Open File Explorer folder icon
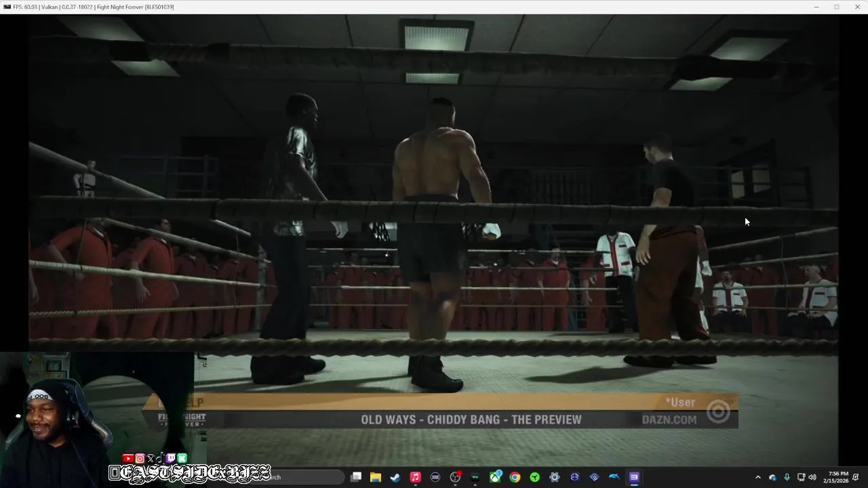The image size is (868, 488). click(x=376, y=477)
